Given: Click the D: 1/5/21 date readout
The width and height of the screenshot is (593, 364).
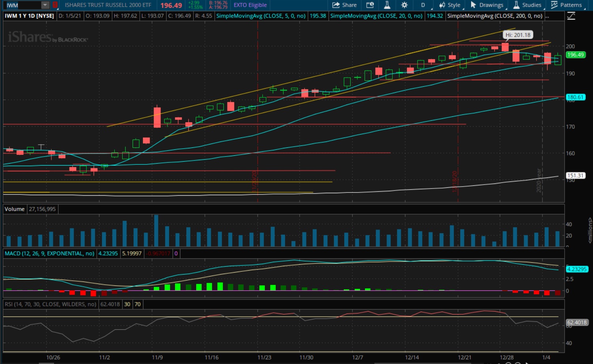Looking at the screenshot, I should (x=70, y=16).
